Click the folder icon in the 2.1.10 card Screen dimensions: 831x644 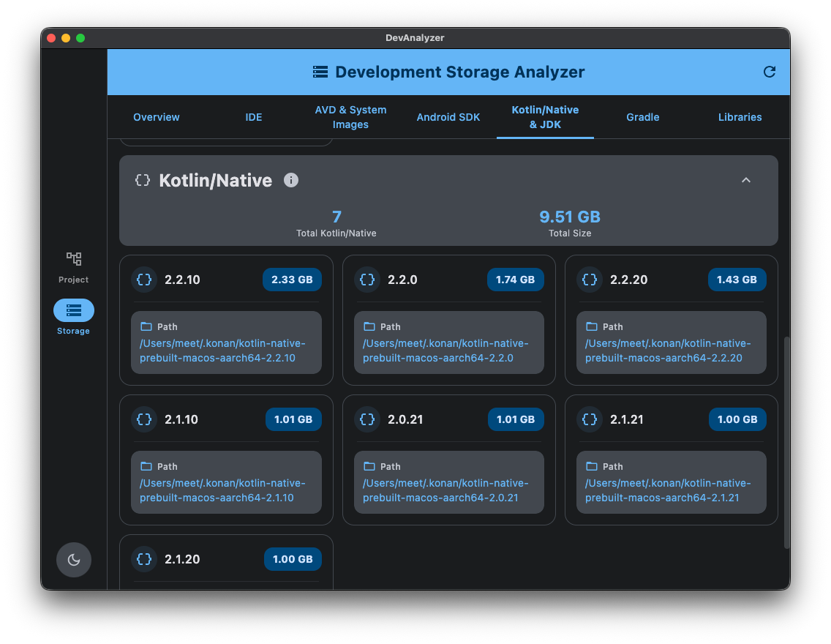coord(146,466)
